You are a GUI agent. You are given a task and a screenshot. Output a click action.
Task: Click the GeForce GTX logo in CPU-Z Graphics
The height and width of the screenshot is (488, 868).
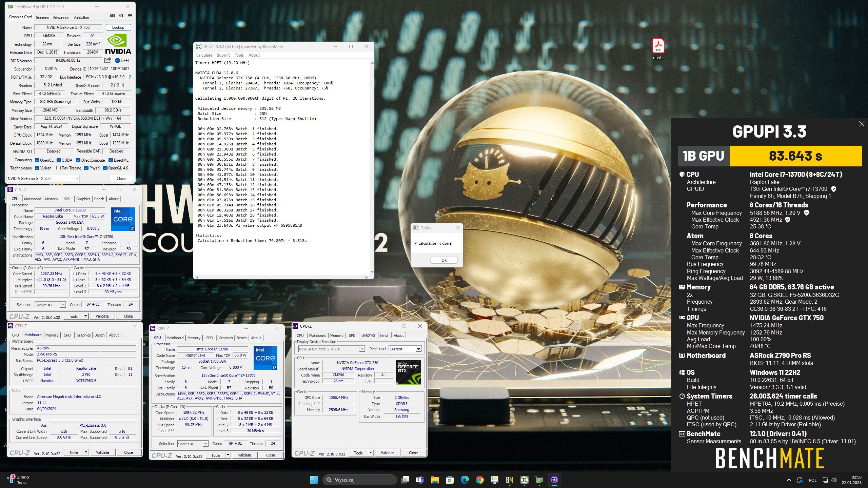click(x=409, y=372)
